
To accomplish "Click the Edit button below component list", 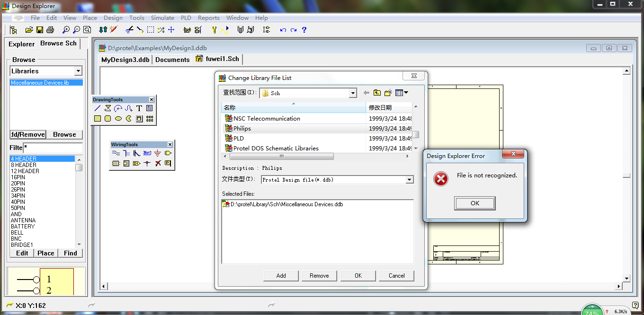I will pos(22,253).
